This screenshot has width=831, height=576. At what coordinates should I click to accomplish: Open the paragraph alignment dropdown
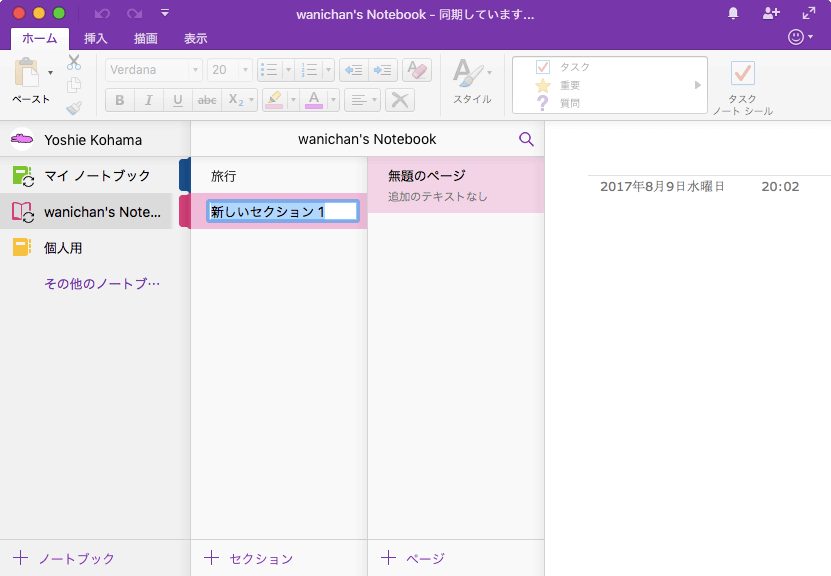(x=363, y=100)
